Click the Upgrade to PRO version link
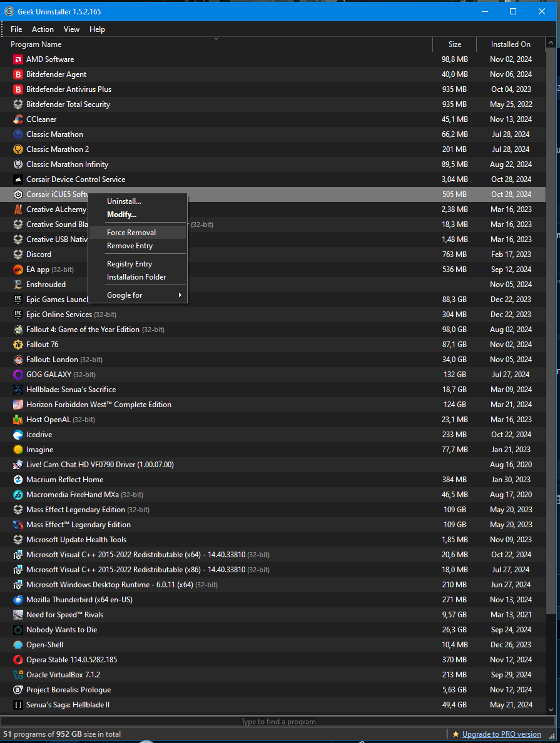The height and width of the screenshot is (743, 560). (x=502, y=734)
